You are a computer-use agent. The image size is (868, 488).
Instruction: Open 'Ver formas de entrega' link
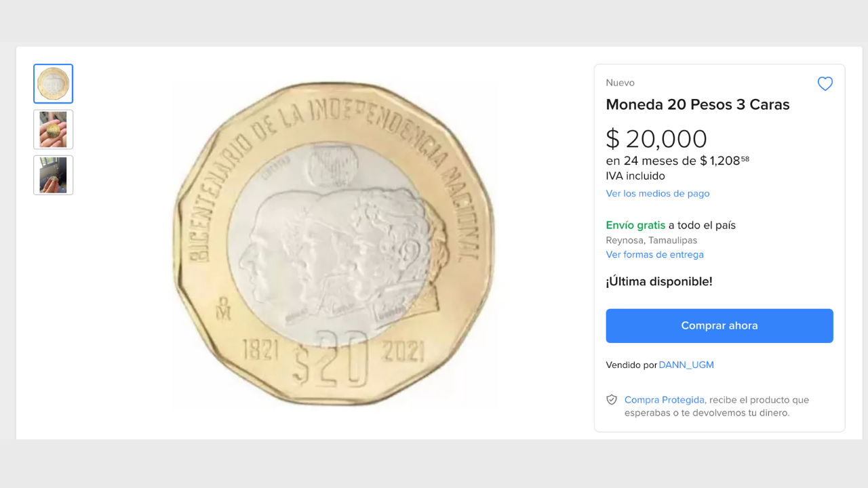point(654,255)
